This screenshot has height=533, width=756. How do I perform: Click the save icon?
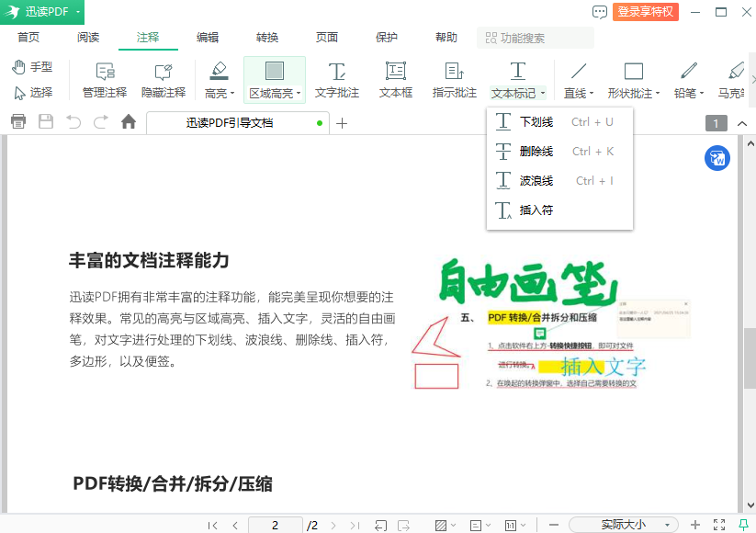click(46, 121)
